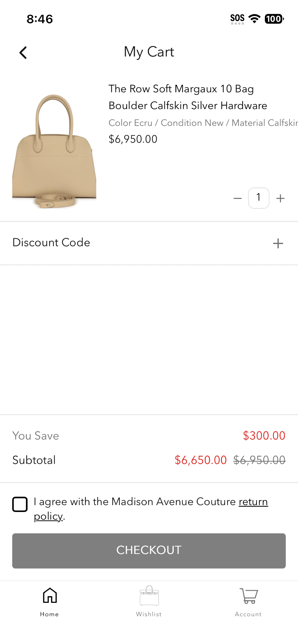Expand Discount Code with plus icon
The height and width of the screenshot is (644, 298).
click(x=278, y=243)
